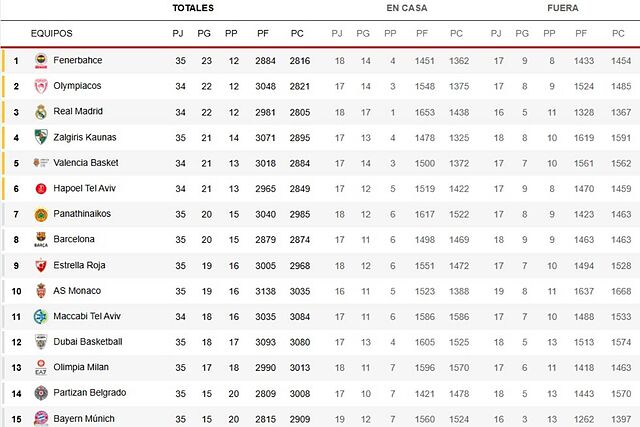This screenshot has height=427, width=640.
Task: Open the Partizan Belgrado team link
Action: (x=89, y=393)
